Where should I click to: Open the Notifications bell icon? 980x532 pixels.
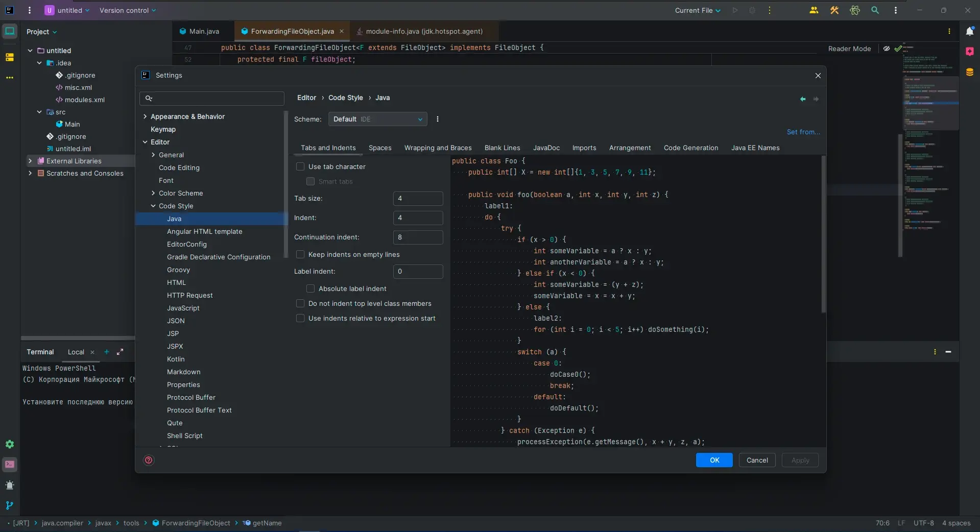point(969,32)
